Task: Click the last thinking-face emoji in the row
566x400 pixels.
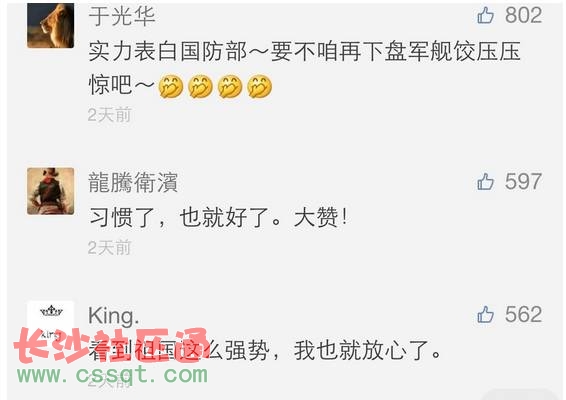Action: tap(259, 86)
